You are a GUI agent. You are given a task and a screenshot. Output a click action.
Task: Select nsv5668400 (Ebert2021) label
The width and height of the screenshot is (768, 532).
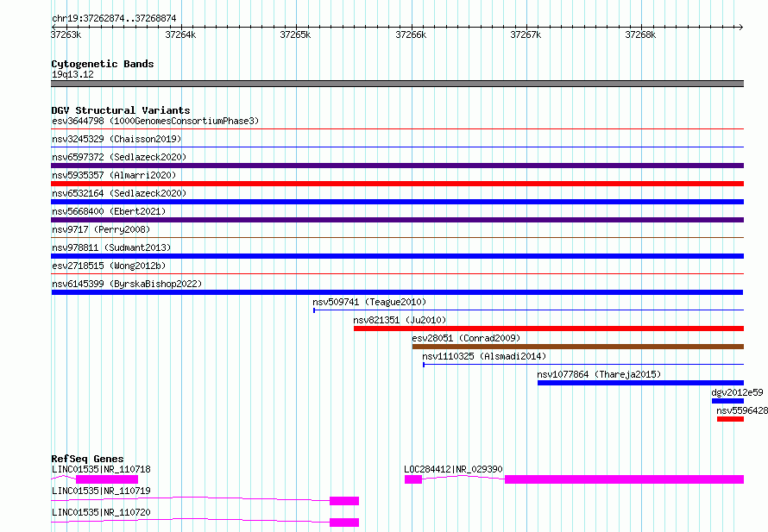(x=109, y=211)
